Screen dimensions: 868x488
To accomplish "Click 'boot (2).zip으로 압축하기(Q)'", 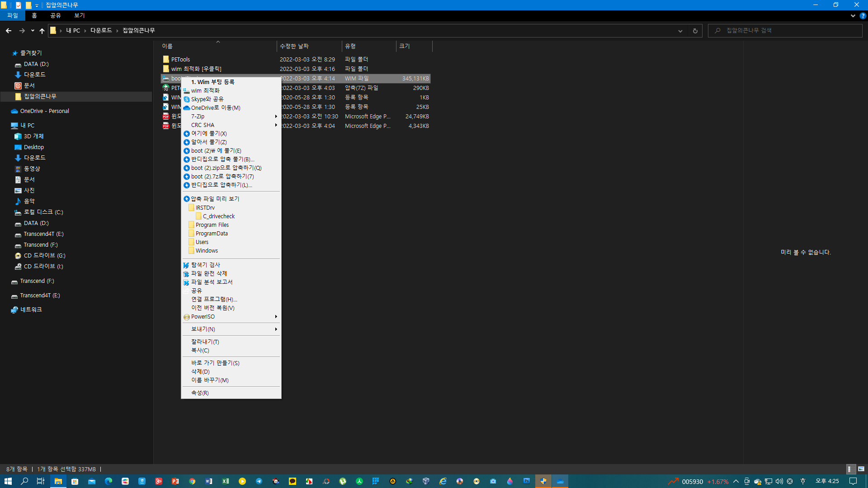I will coord(231,168).
